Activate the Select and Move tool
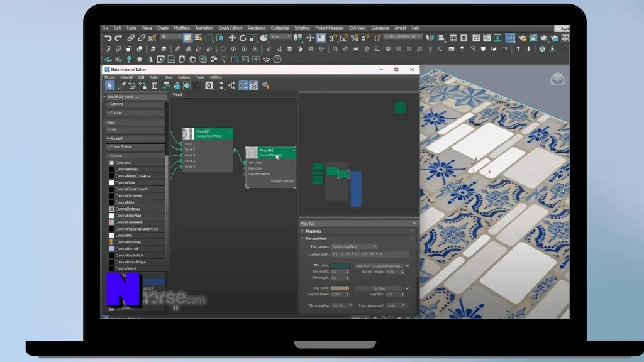The width and height of the screenshot is (644, 362). [232, 38]
